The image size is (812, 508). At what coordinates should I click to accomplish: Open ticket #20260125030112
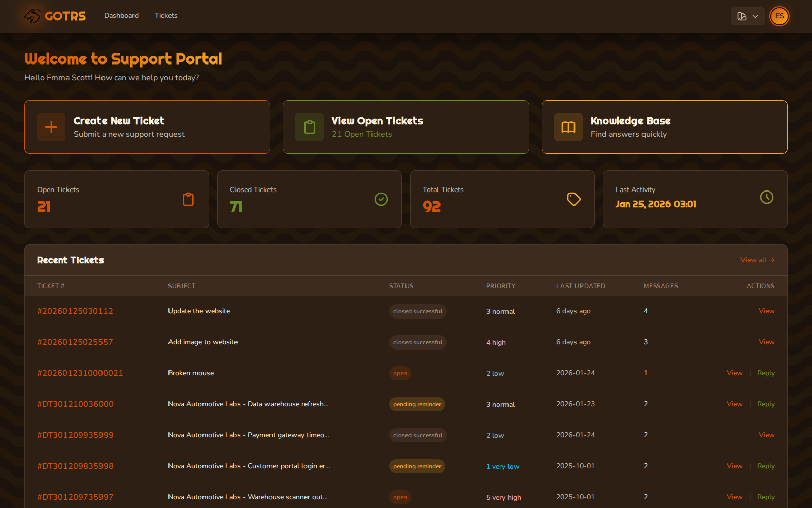click(75, 311)
